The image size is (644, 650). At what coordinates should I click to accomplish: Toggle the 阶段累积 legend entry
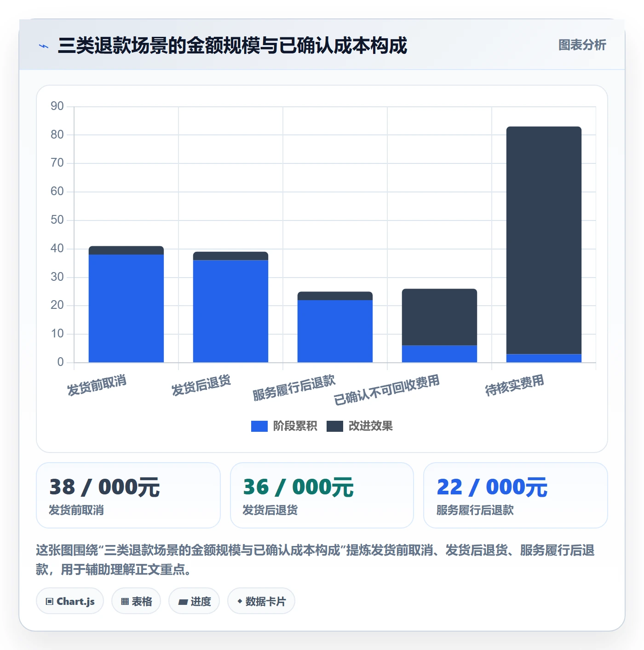pos(284,426)
